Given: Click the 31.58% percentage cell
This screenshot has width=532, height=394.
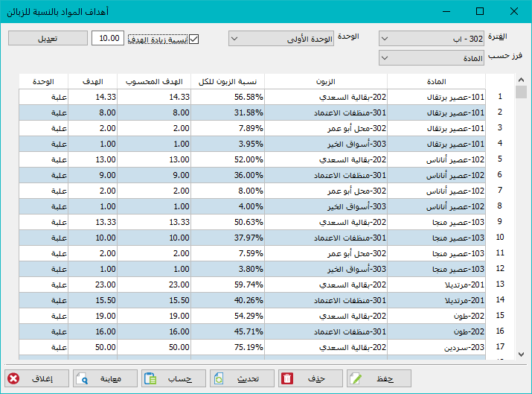Looking at the screenshot, I should [228, 112].
